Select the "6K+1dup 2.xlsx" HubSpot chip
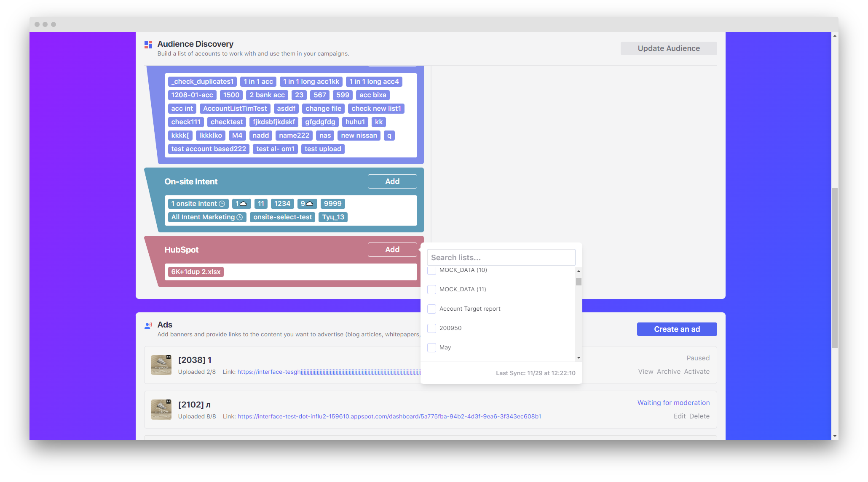Viewport: 868px width, 482px height. 196,272
